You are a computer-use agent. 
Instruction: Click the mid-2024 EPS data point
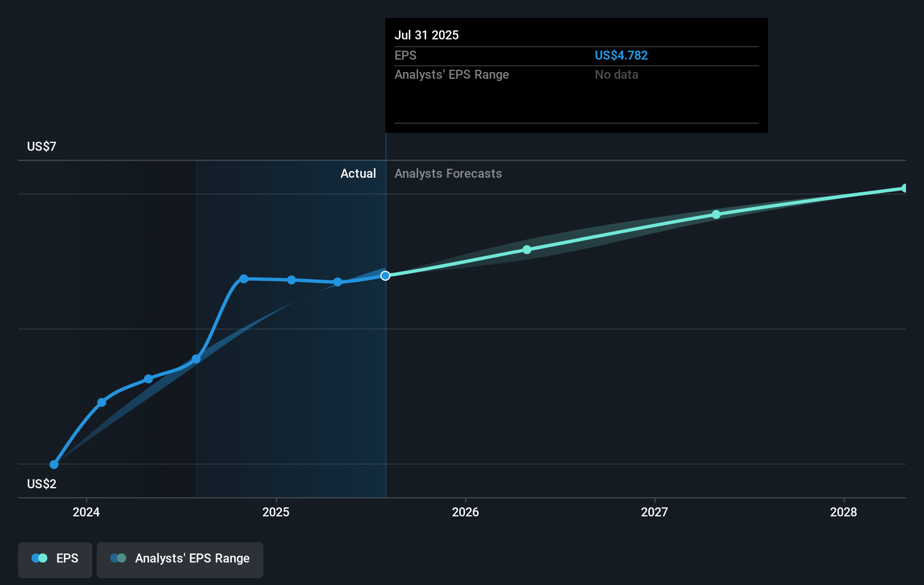(x=149, y=379)
